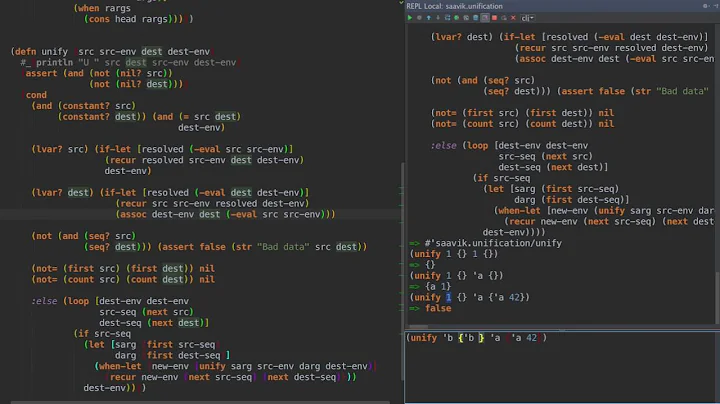Viewport: 720px width, 404px height.
Task: Click the gray down arrow history icon
Action: point(438,18)
